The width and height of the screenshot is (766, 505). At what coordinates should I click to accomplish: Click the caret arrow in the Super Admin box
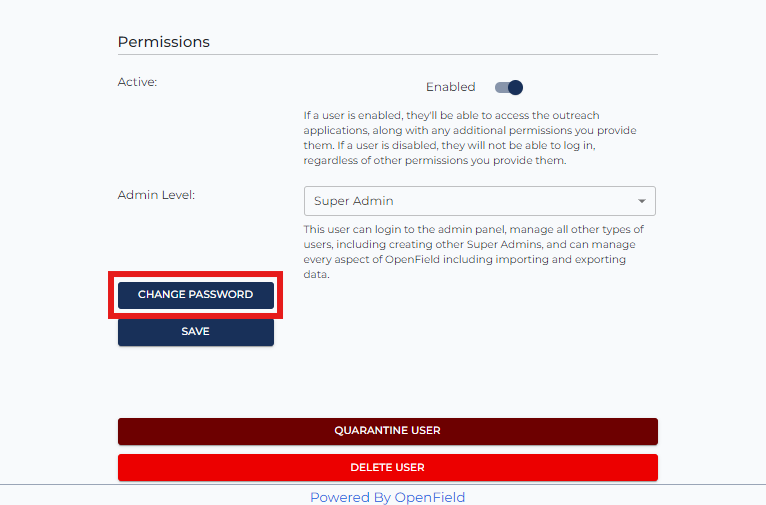641,201
